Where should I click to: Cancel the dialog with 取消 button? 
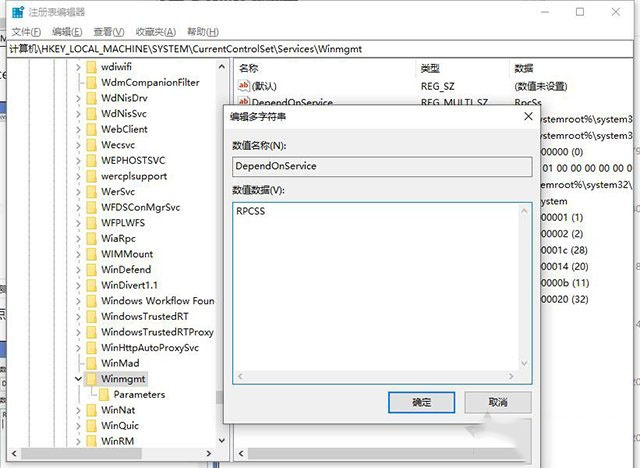coord(498,402)
